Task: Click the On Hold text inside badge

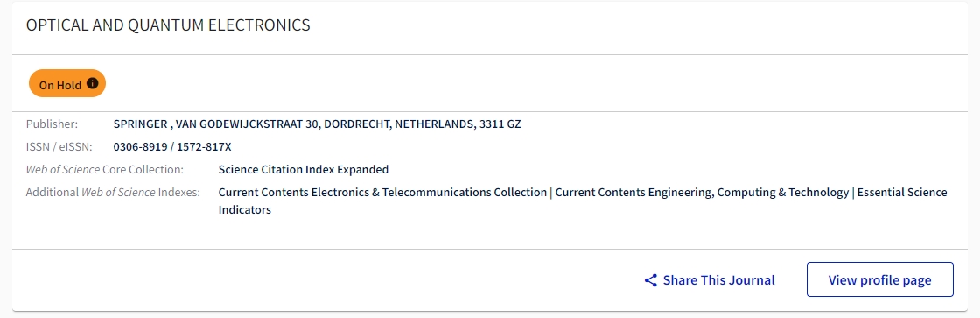Action: pos(60,85)
